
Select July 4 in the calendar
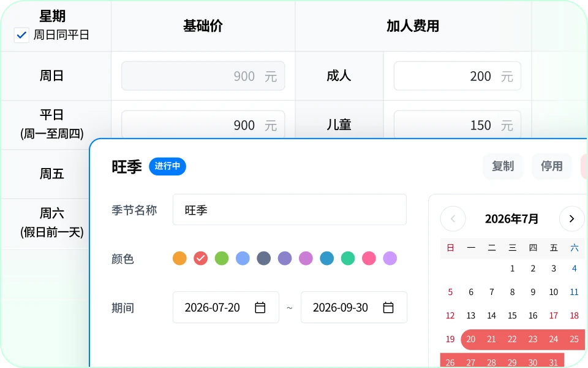[574, 269]
